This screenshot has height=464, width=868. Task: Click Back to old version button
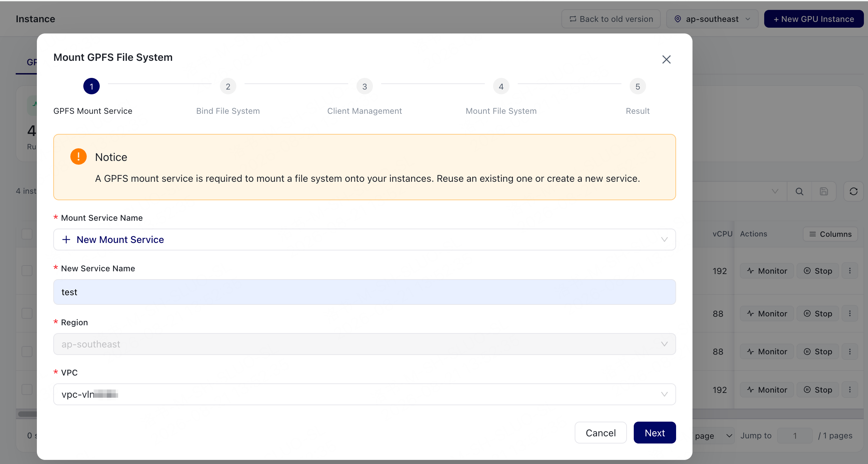[611, 19]
